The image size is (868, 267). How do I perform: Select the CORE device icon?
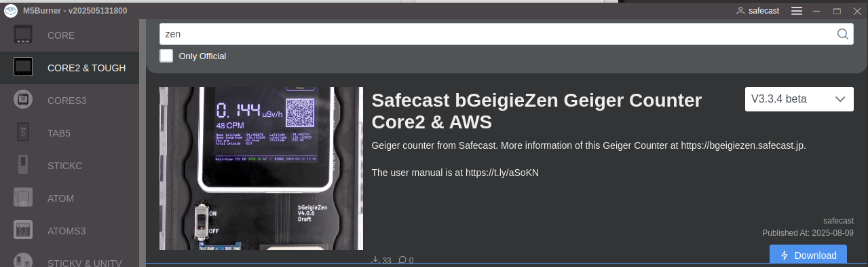click(x=23, y=35)
